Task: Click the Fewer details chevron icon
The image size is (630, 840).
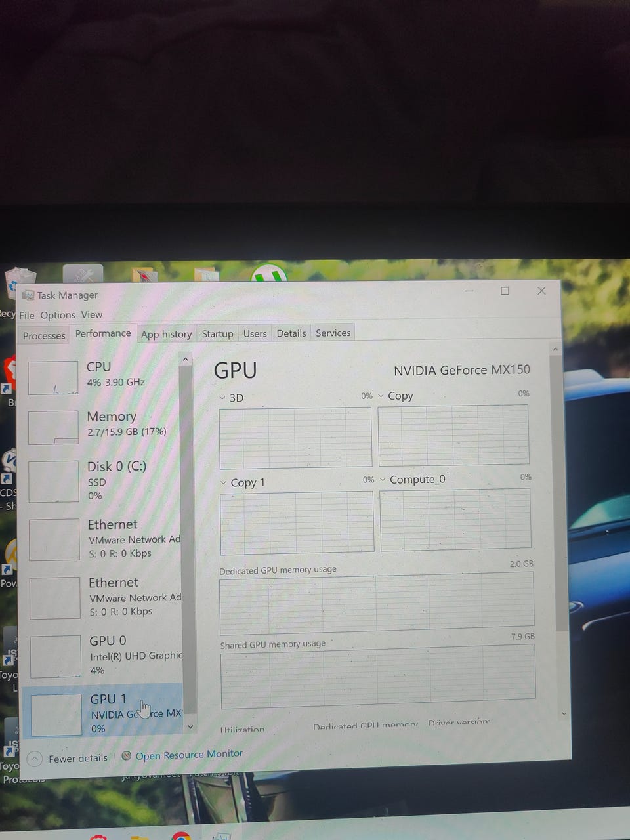Action: click(x=35, y=759)
